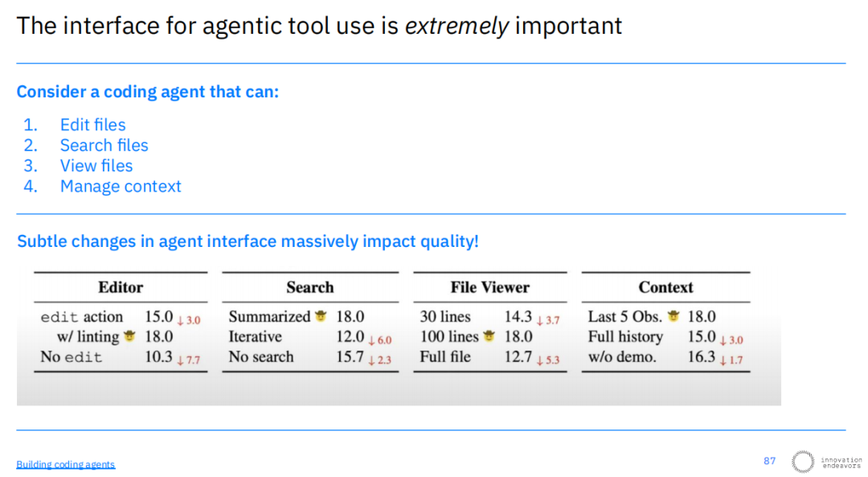Click slide page number 87
This screenshot has width=868, height=477.
769,461
